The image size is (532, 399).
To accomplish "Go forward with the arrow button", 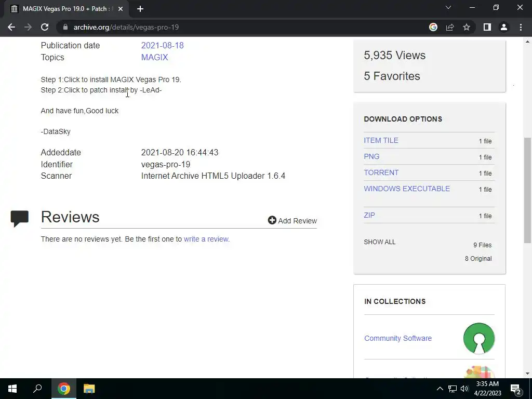I will (x=28, y=27).
